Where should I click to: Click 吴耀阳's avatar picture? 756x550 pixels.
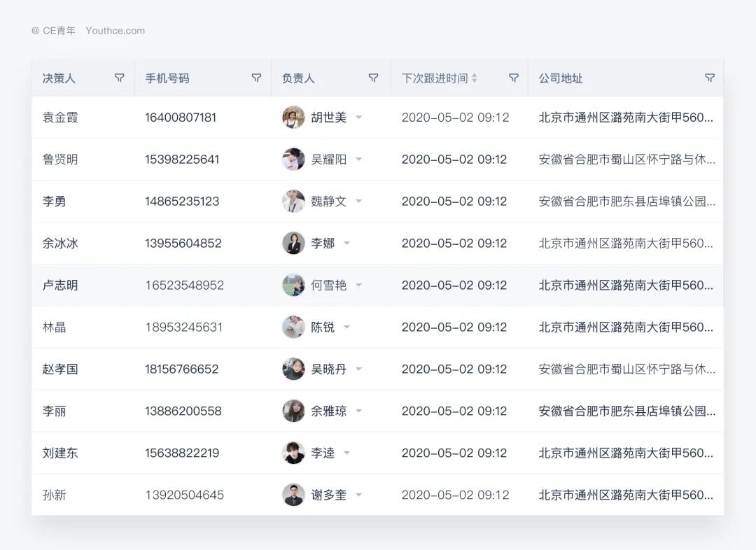[293, 159]
